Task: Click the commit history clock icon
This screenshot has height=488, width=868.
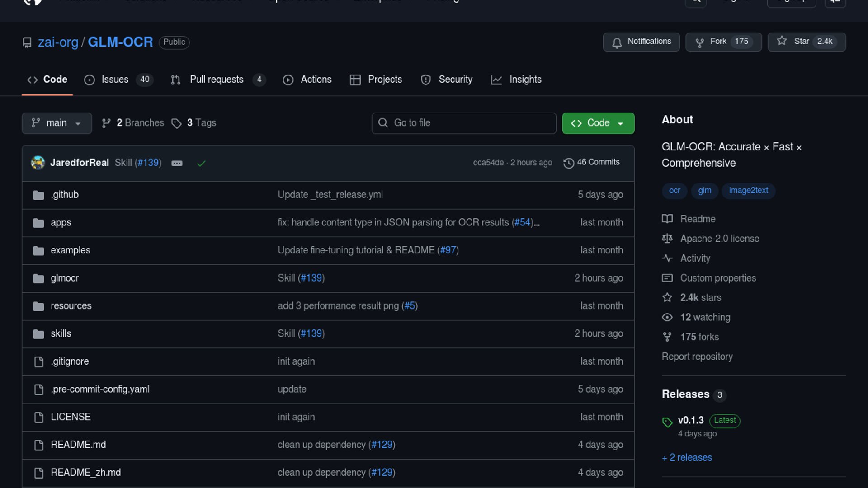Action: click(568, 163)
